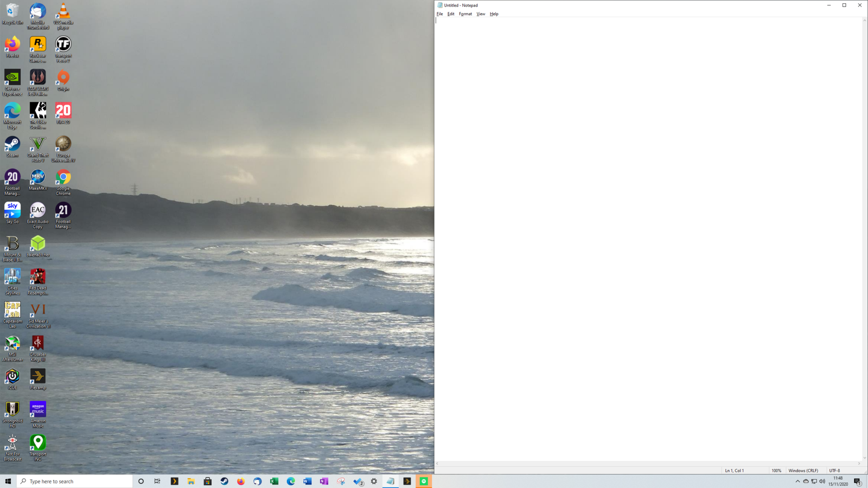Select the Mount & Blade II desktop icon
Image resolution: width=868 pixels, height=488 pixels.
pos(12,248)
